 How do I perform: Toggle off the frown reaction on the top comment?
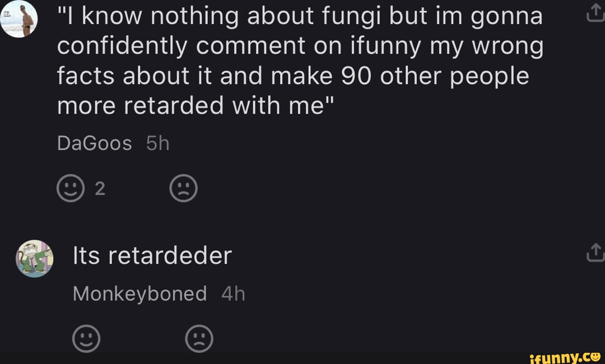tap(184, 188)
